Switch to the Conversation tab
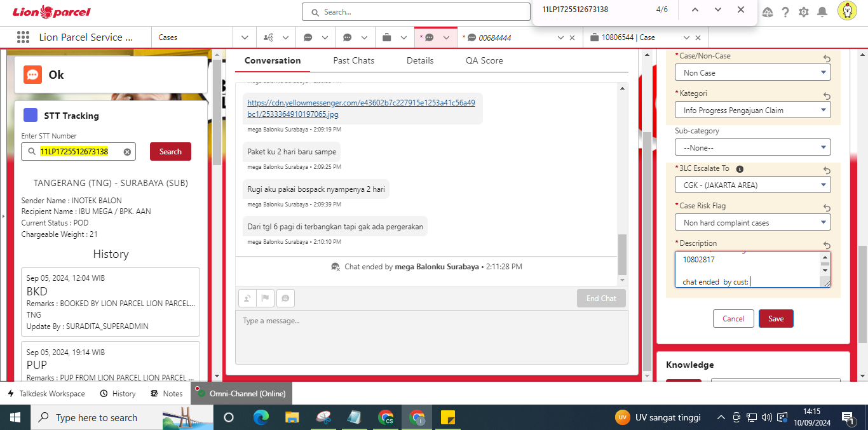 pyautogui.click(x=273, y=60)
